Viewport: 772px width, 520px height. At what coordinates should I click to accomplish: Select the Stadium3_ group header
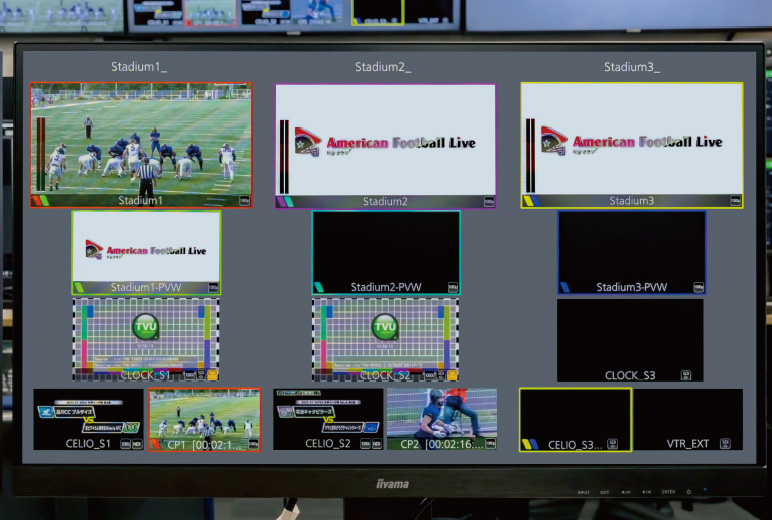pos(631,67)
